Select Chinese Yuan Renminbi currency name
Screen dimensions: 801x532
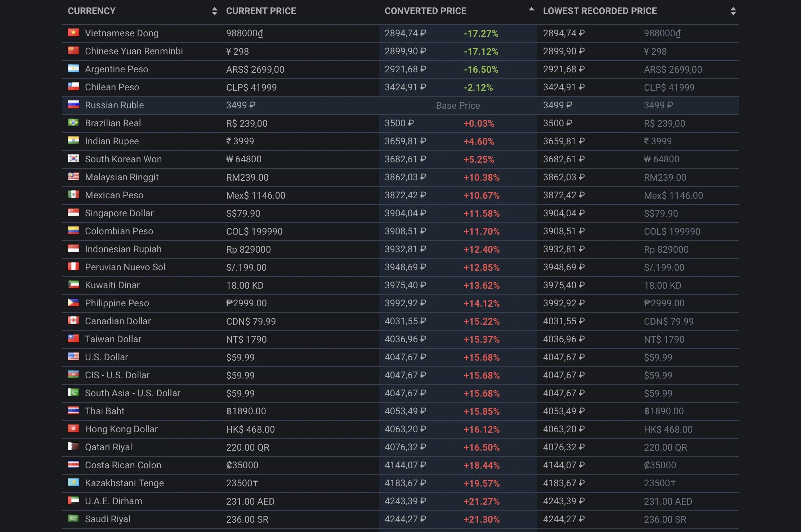(x=134, y=51)
